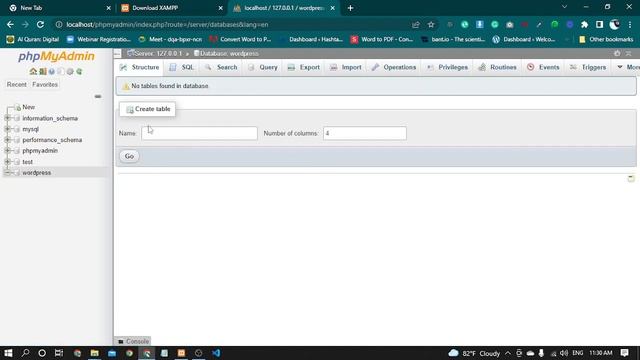Viewport: 640px width, 360px height.
Task: Click the log out icon beside home
Action: pos(42,71)
